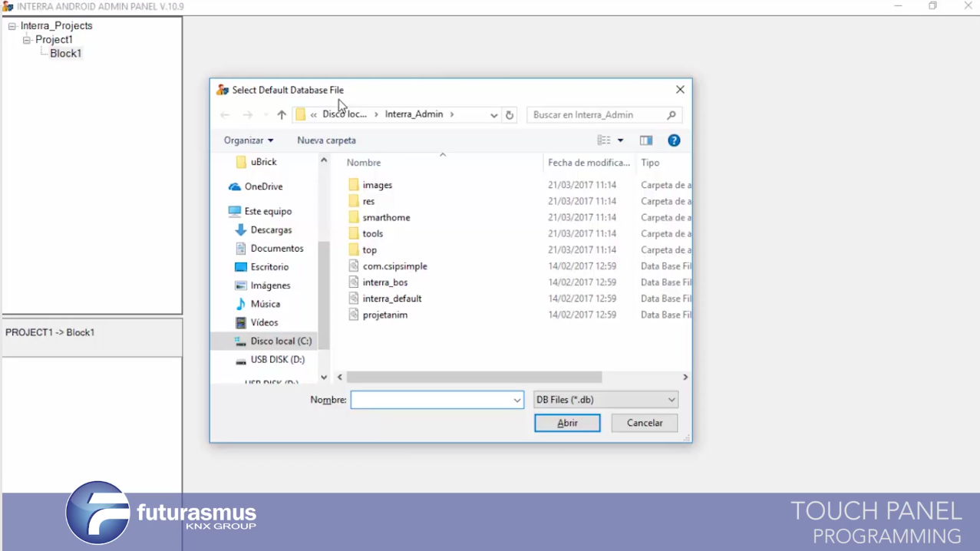
Task: Open the smarthome folder
Action: coord(386,217)
